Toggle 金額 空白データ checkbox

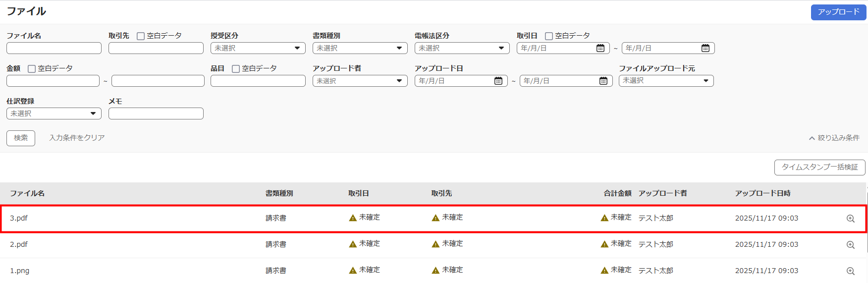[x=32, y=69]
